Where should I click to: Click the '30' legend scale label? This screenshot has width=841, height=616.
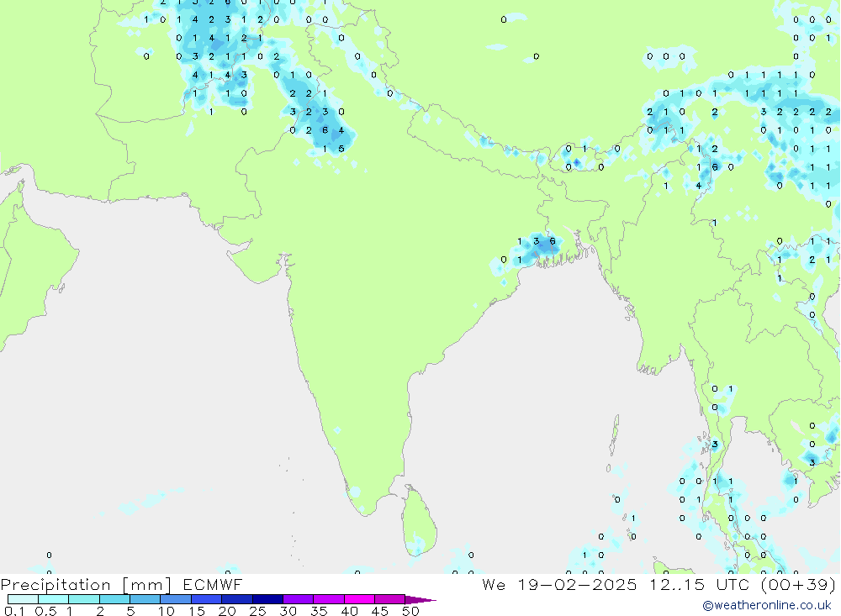coord(288,611)
